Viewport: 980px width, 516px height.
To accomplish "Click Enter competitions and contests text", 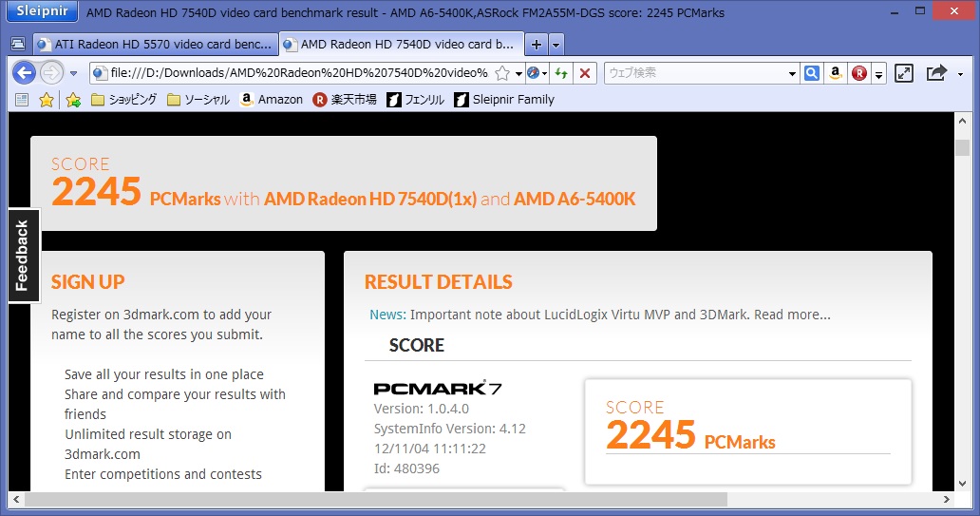I will pyautogui.click(x=163, y=474).
